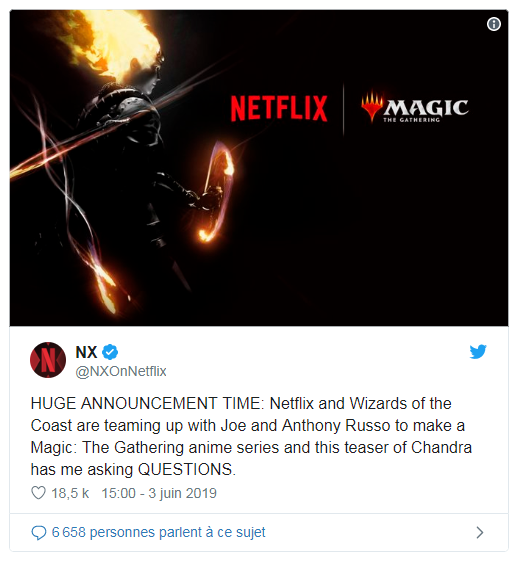
Task: Open the 15:00 - 3 juin 2019 timestamp
Action: [x=159, y=493]
